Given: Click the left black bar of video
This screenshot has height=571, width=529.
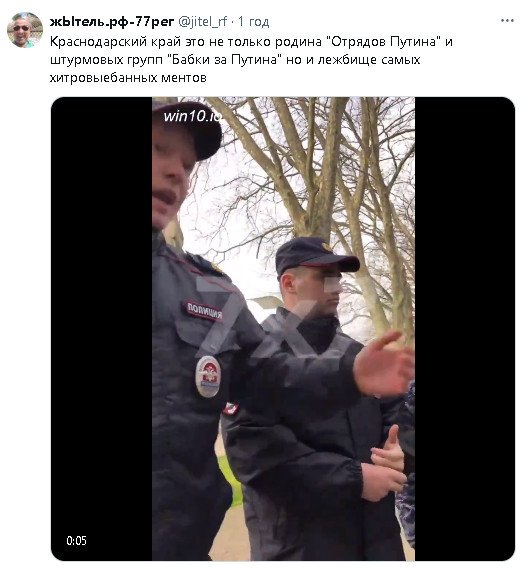Looking at the screenshot, I should 102,328.
